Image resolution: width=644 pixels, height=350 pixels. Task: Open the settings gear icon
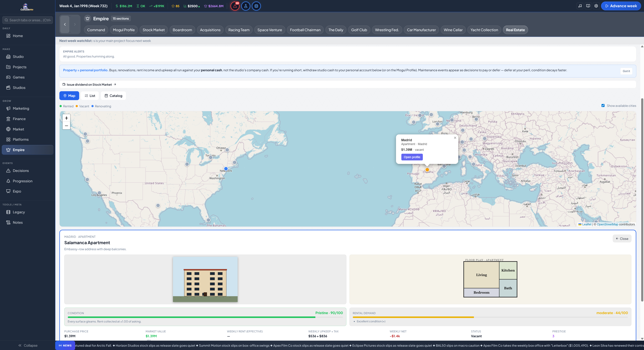click(x=596, y=6)
